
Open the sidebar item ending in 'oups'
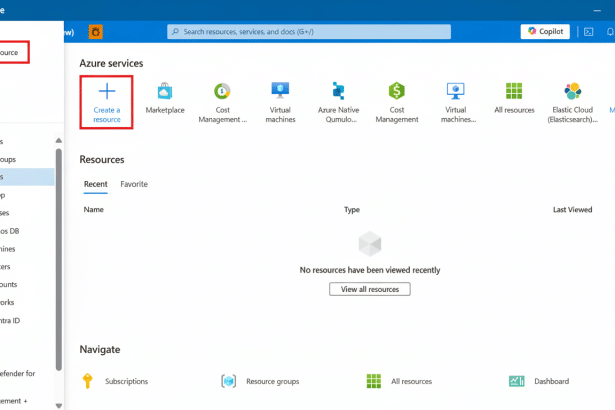click(x=8, y=160)
